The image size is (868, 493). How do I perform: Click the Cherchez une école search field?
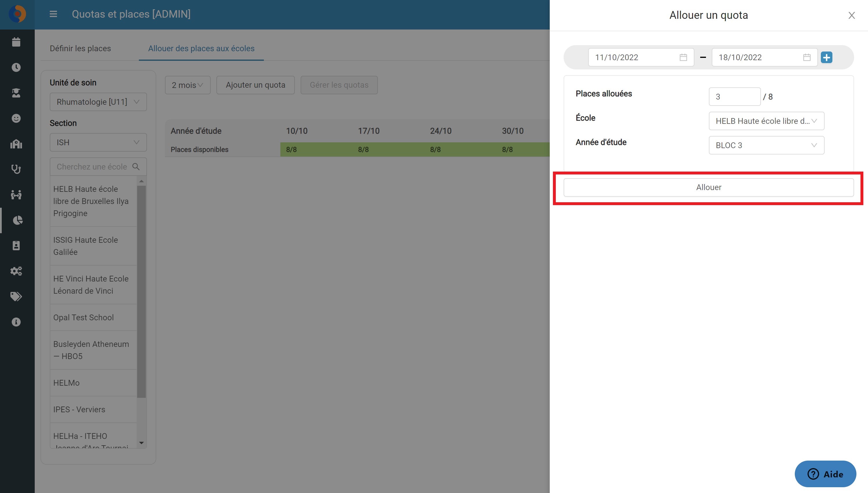98,167
